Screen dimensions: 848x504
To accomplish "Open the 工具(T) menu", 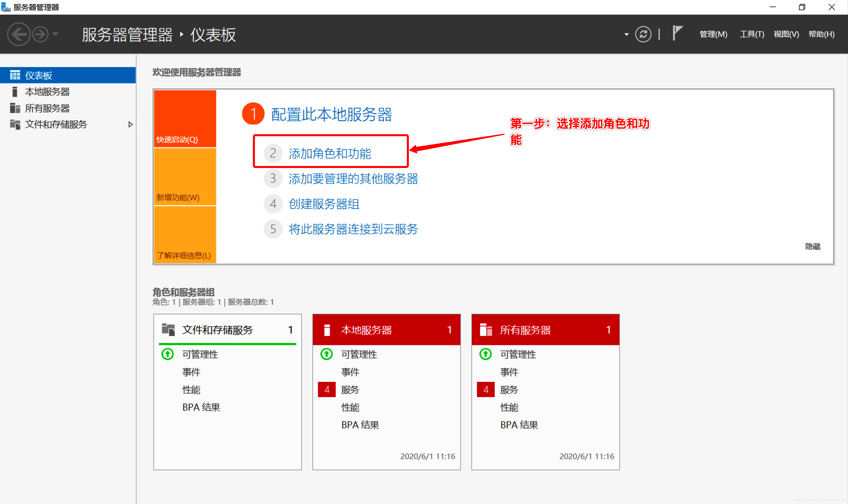I will coord(752,34).
